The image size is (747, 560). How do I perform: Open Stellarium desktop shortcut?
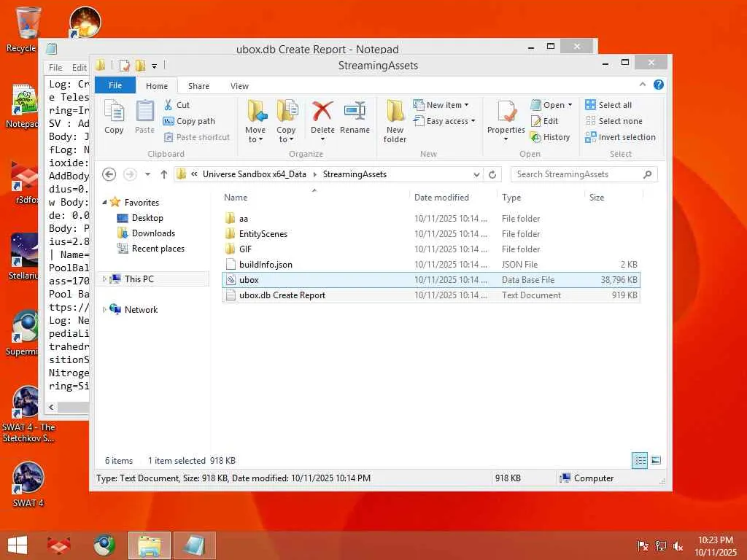24,256
